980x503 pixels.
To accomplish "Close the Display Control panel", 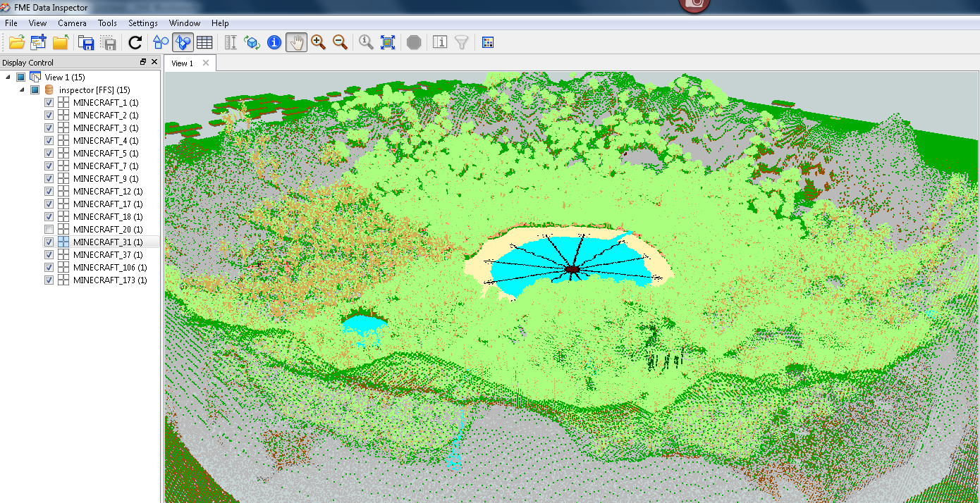I will (x=154, y=62).
